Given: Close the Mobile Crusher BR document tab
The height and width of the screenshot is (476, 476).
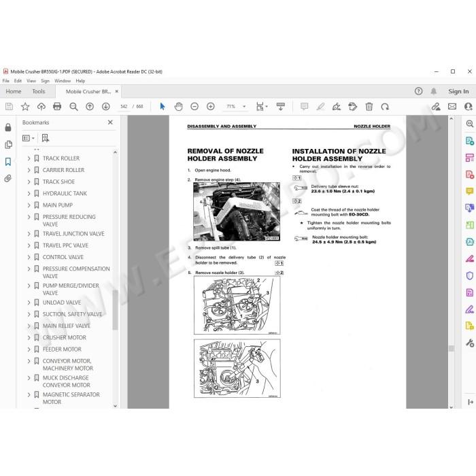Looking at the screenshot, I should (x=116, y=91).
